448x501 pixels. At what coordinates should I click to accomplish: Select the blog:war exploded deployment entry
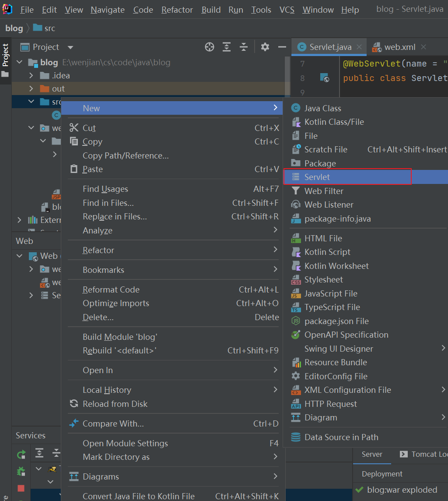(396, 490)
